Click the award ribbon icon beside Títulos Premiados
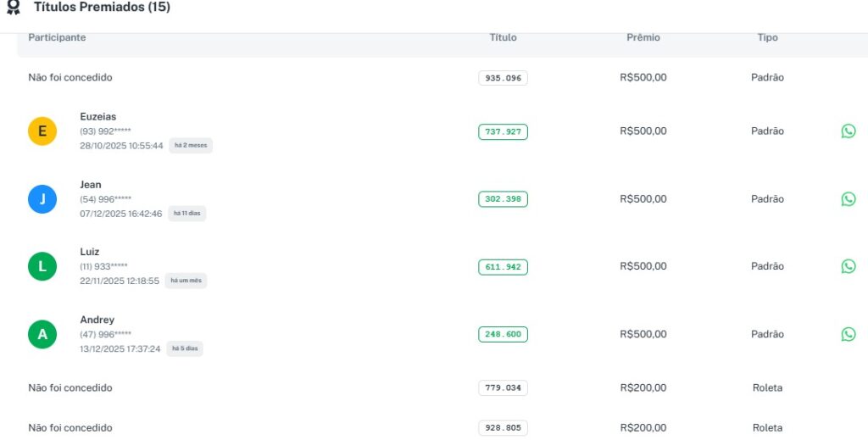 point(14,8)
